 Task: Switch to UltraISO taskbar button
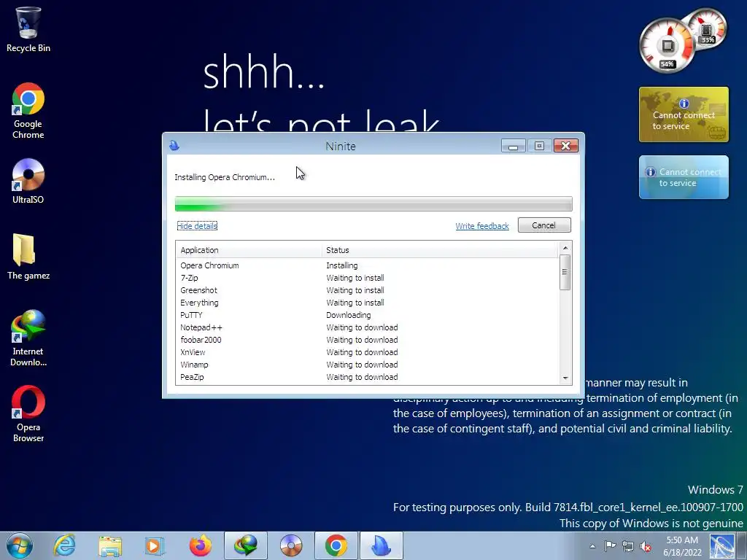click(x=290, y=545)
